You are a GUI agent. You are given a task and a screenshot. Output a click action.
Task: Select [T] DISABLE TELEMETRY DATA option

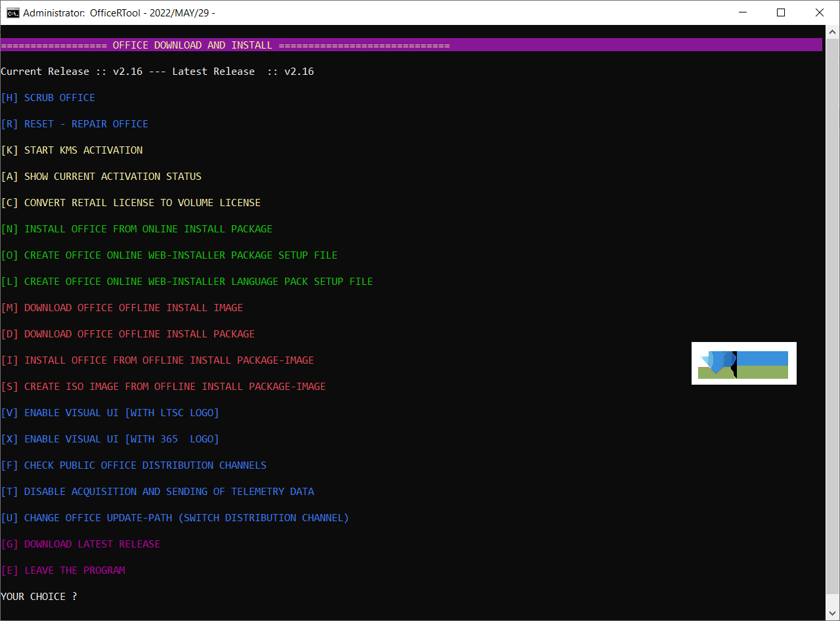coord(158,492)
